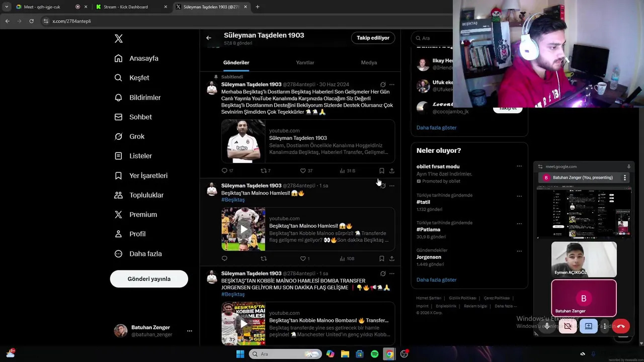Viewport: 644px width, 362px height.
Task: View analytics of post with 108 views
Action: pos(347,259)
